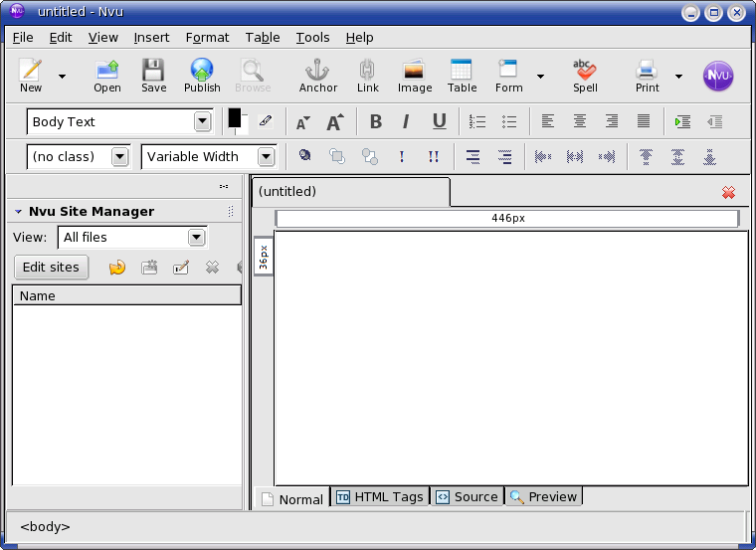Create a new page with New icon
The width and height of the screenshot is (756, 550).
(x=31, y=76)
